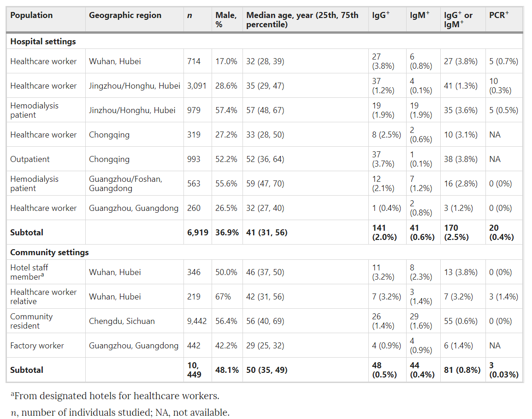Image resolution: width=532 pixels, height=419 pixels.
Task: Select the 6,919 hospital subtotal value
Action: pos(197,233)
